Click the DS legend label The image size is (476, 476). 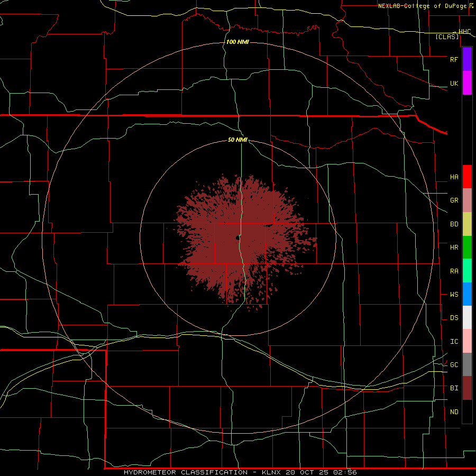coord(454,318)
